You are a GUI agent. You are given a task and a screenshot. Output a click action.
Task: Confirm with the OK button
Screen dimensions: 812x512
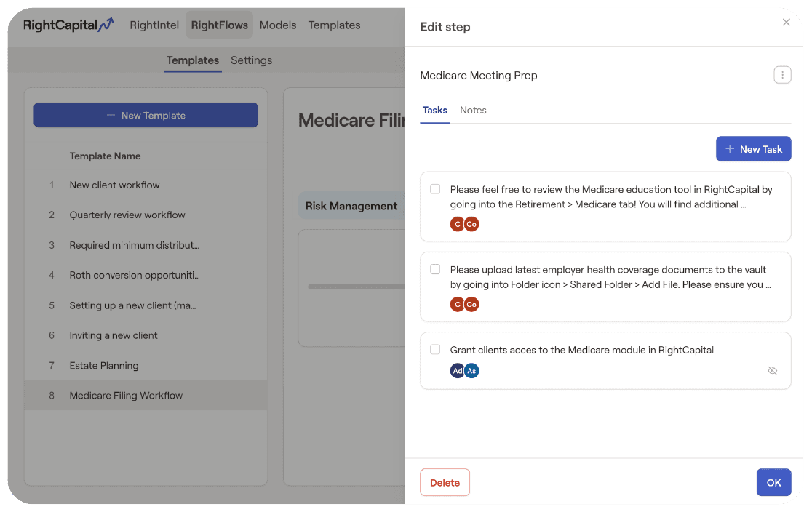(x=773, y=482)
